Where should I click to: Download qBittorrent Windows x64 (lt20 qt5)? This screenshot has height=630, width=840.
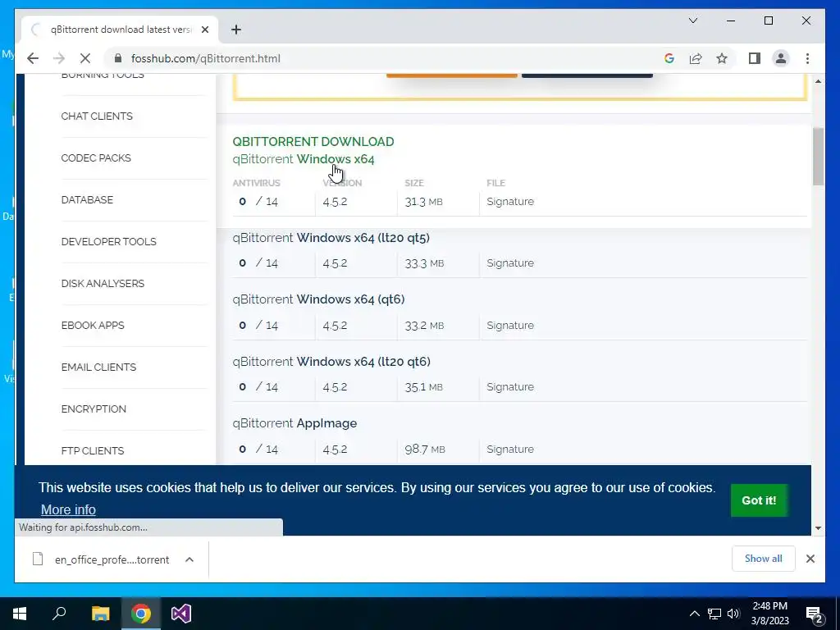331,237
